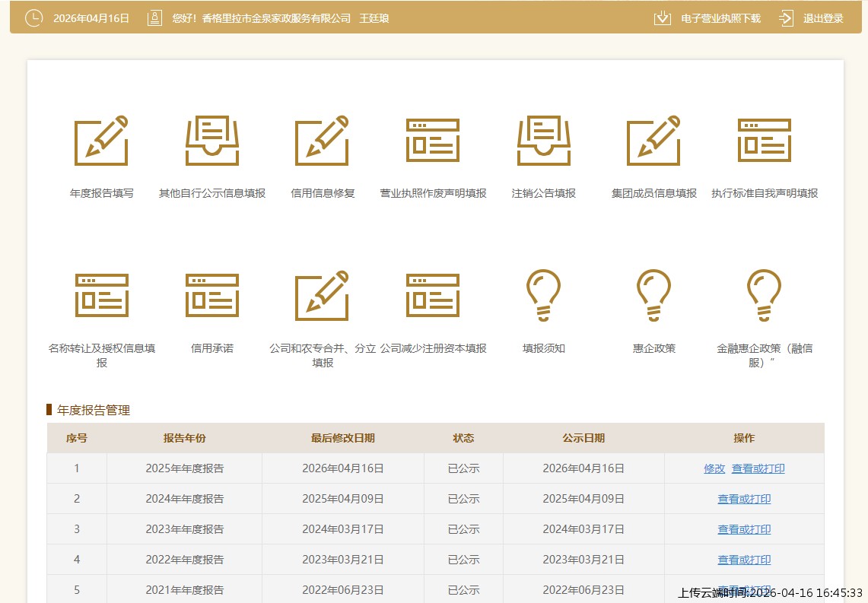Image resolution: width=868 pixels, height=603 pixels.
Task: Select the 营业执照作废声明填报 icon
Action: (x=433, y=141)
